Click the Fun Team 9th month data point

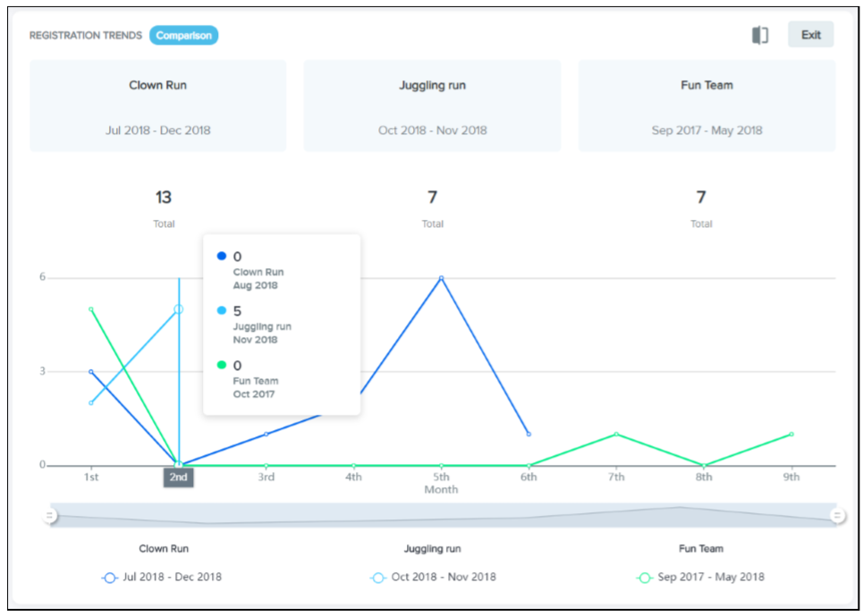click(x=791, y=435)
